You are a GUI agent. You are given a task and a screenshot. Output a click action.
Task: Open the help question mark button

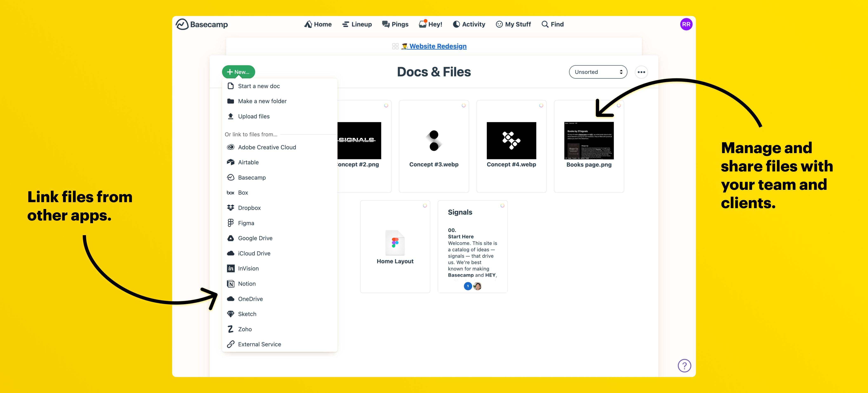pyautogui.click(x=684, y=365)
